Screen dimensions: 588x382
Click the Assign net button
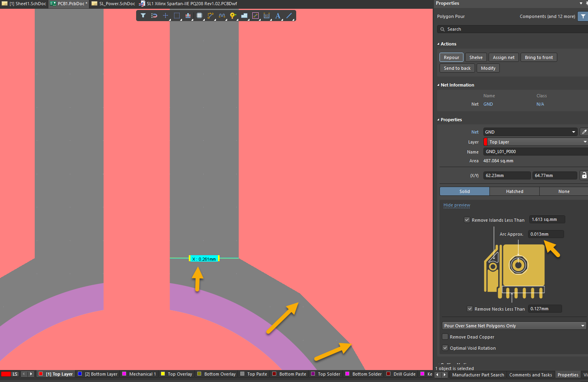(503, 57)
